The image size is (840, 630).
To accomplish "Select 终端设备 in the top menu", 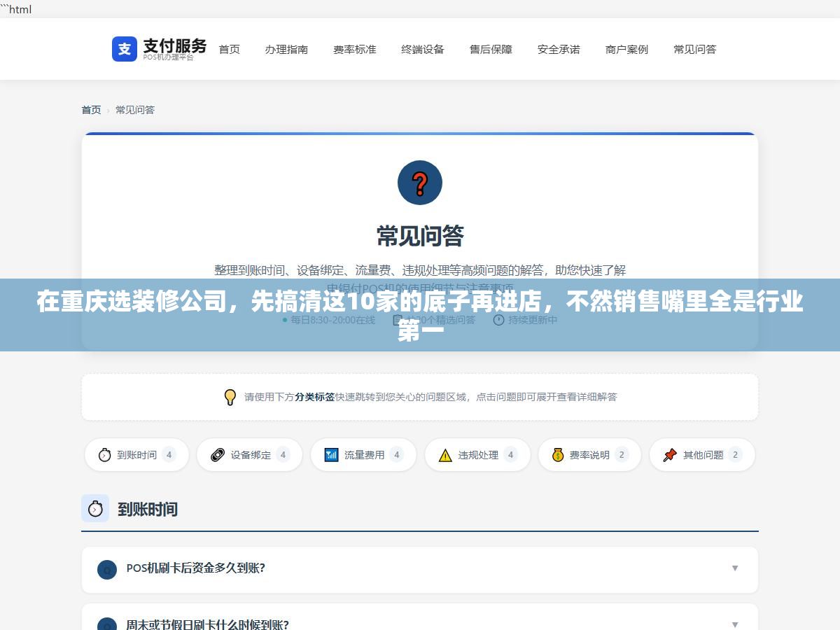I will tap(423, 49).
